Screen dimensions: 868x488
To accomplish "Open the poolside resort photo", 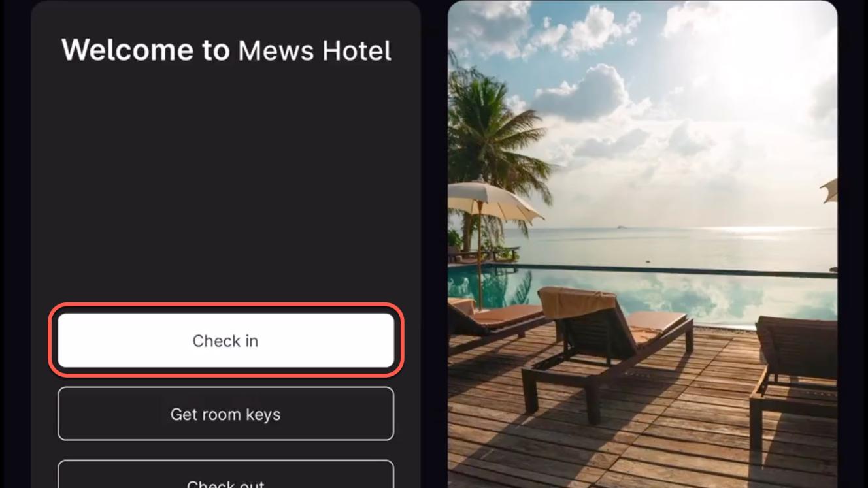I will pyautogui.click(x=643, y=244).
